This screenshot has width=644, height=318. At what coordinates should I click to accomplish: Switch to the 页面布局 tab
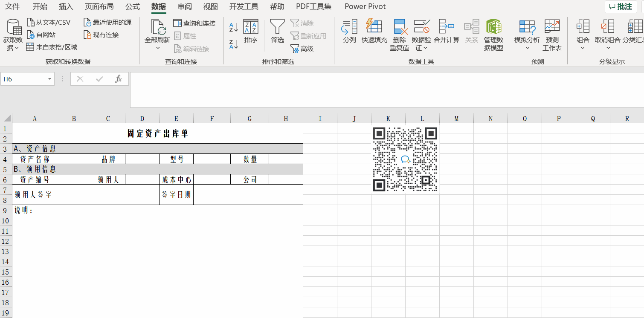[99, 6]
